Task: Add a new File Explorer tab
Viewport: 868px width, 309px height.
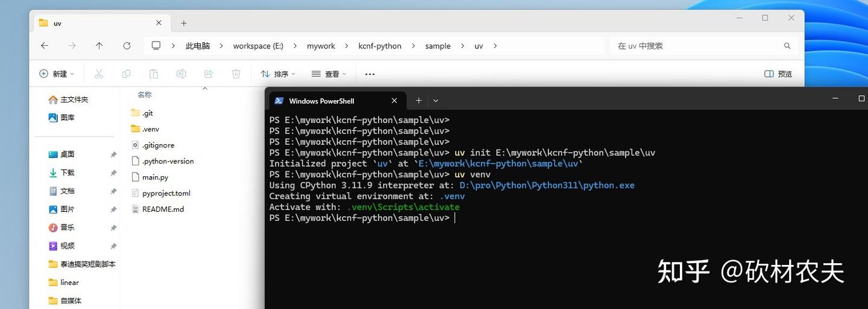Action: point(184,23)
